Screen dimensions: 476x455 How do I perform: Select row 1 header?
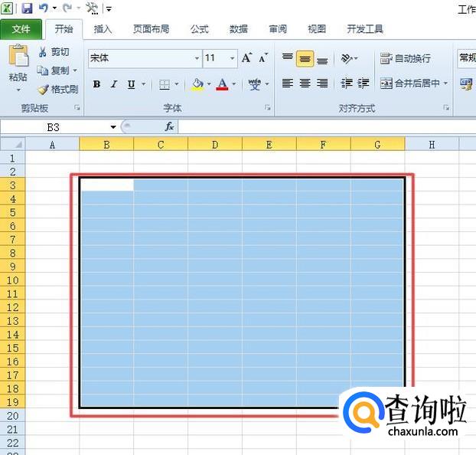(12, 158)
